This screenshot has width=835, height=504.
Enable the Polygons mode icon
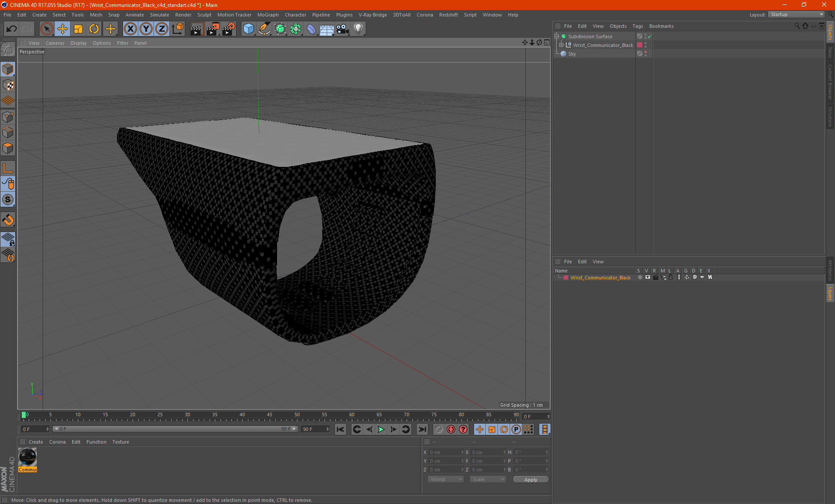click(x=8, y=148)
